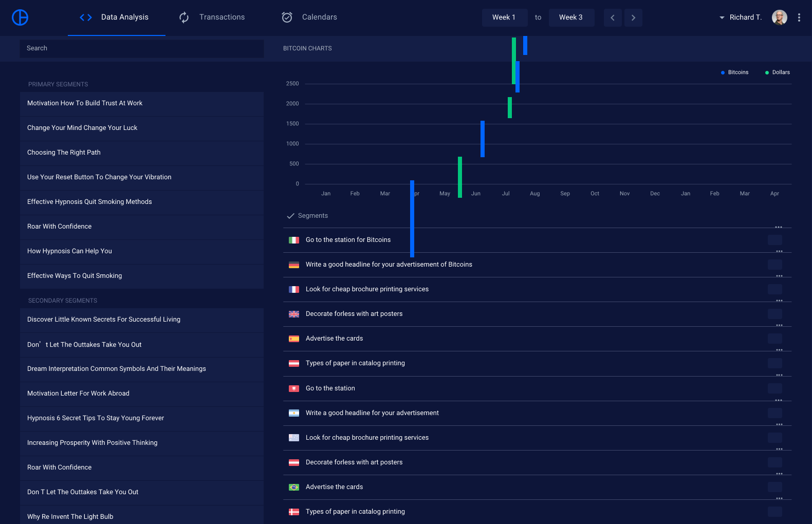Select Why Re Invent The Light Bulb
Image resolution: width=812 pixels, height=524 pixels.
(x=142, y=515)
